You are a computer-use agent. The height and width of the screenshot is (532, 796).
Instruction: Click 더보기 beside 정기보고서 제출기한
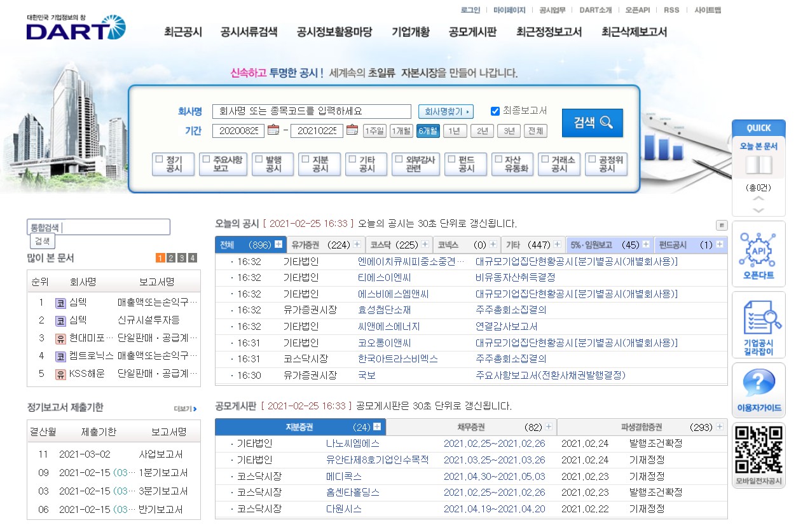click(186, 409)
